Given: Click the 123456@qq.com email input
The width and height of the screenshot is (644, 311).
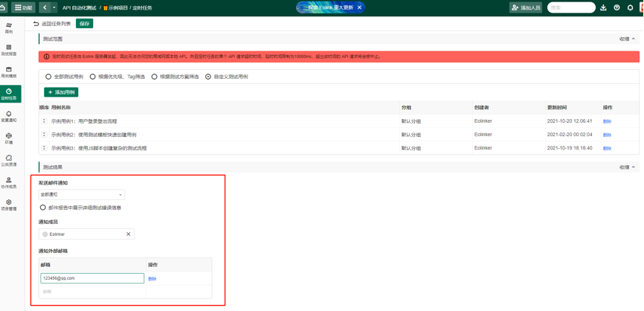Looking at the screenshot, I should (92, 278).
